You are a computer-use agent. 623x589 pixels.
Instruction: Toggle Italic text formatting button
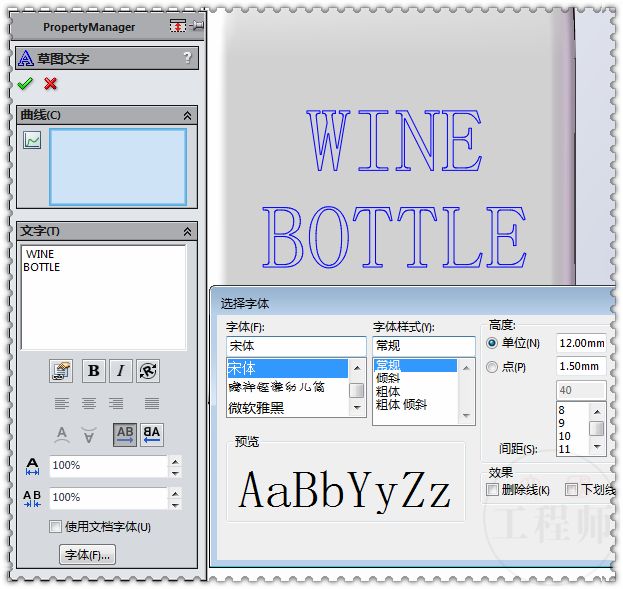121,371
